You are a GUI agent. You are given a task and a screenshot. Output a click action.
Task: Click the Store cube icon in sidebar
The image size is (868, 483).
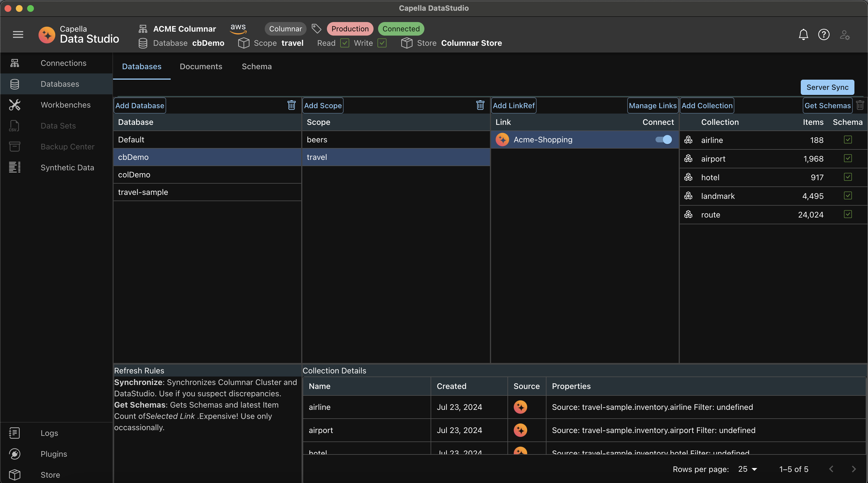click(x=14, y=475)
